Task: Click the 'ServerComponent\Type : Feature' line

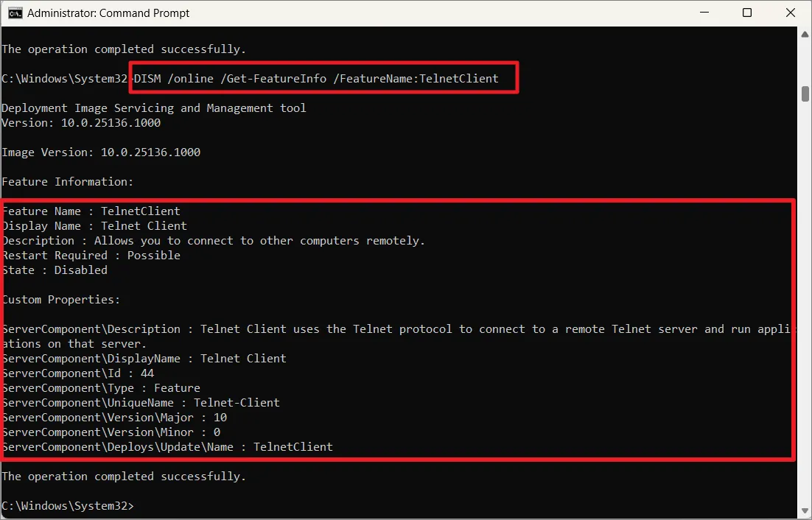Action: pos(101,388)
